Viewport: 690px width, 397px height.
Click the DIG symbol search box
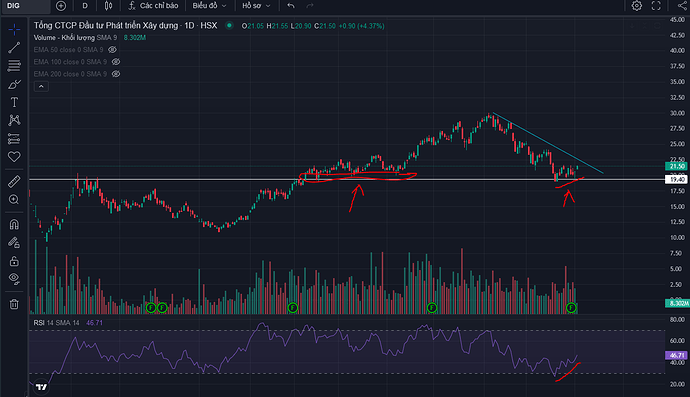coord(26,6)
